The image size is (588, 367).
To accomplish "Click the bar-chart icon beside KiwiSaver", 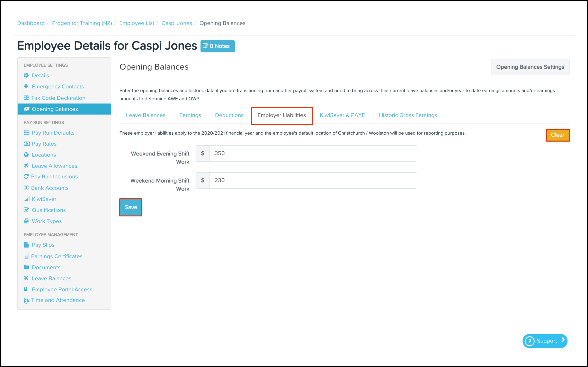I will pyautogui.click(x=26, y=199).
